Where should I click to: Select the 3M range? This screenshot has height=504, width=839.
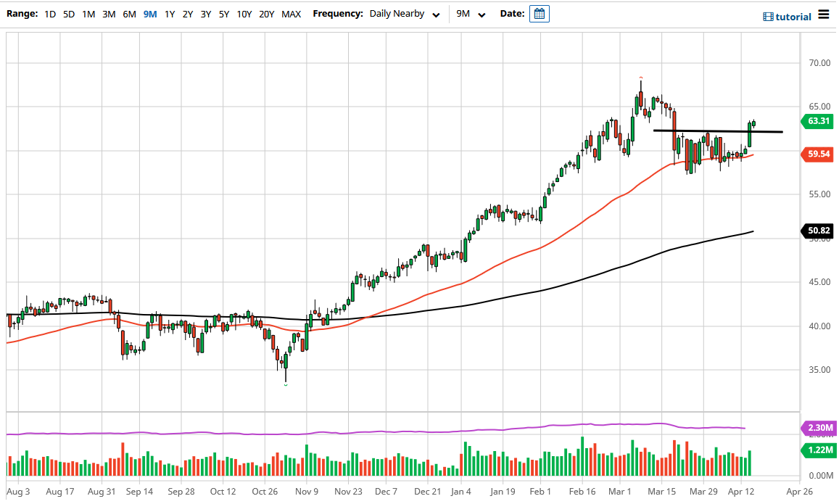pyautogui.click(x=109, y=13)
